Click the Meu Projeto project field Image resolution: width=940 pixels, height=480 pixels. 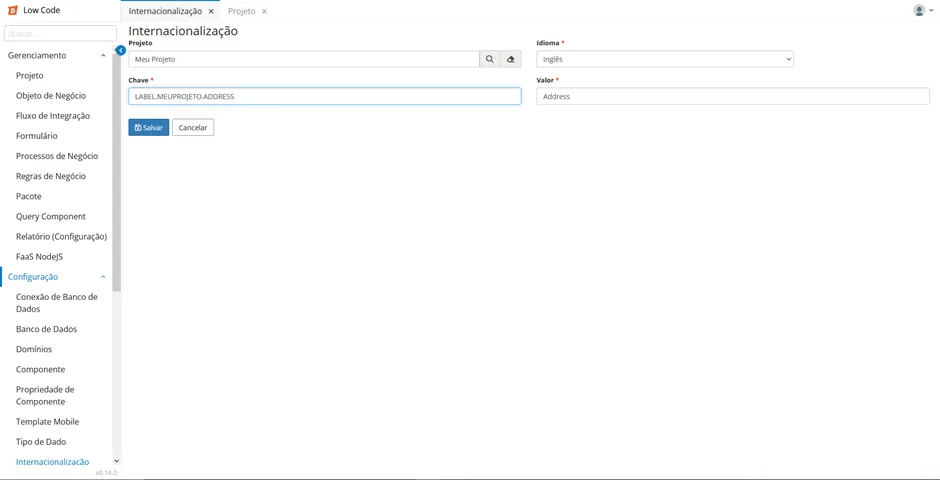pyautogui.click(x=304, y=59)
